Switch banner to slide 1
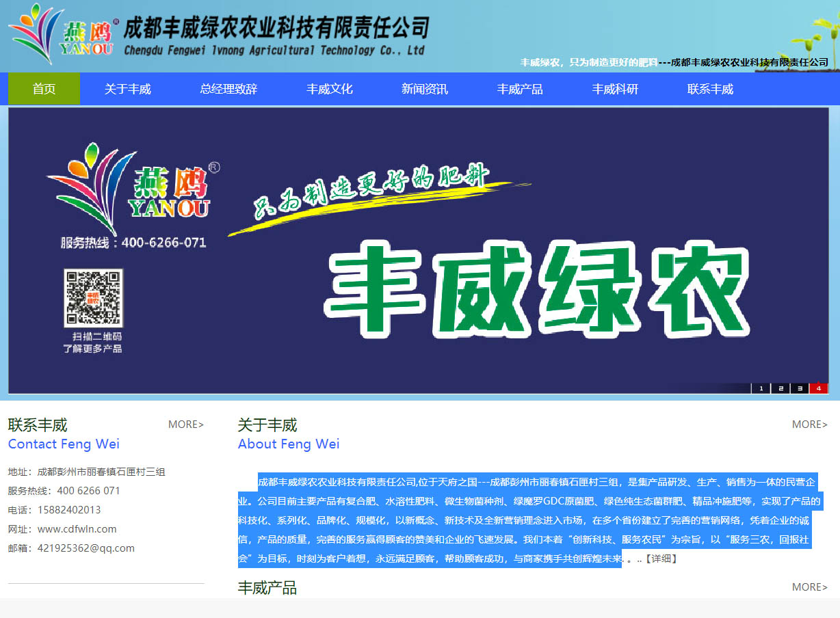Image resolution: width=840 pixels, height=618 pixels. tap(761, 388)
